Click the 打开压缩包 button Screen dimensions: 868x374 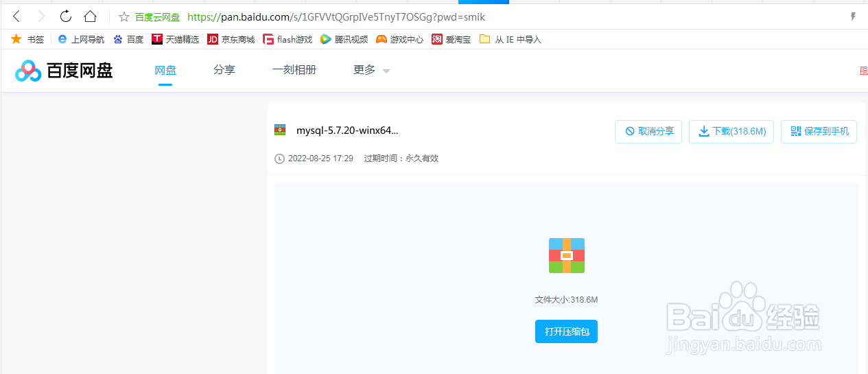coord(567,331)
